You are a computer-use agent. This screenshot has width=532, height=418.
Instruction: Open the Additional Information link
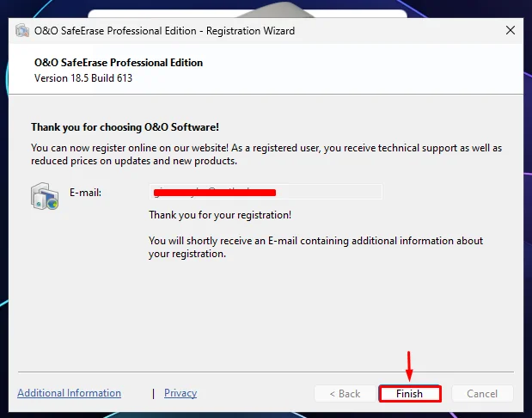click(x=70, y=393)
